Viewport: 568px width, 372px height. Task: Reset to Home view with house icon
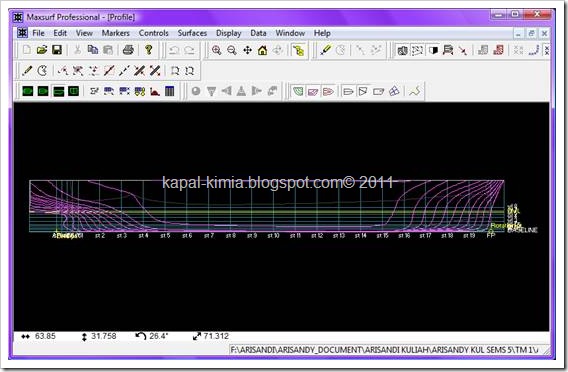click(263, 50)
